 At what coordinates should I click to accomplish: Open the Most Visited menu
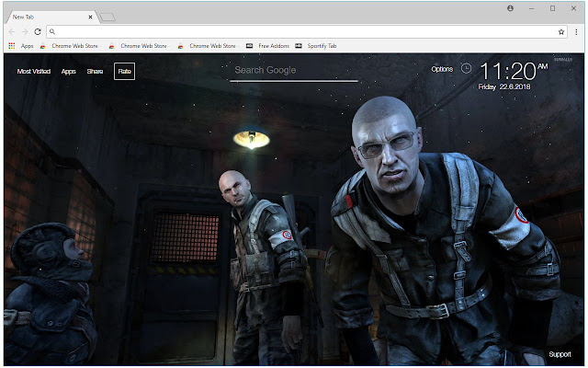tap(34, 72)
